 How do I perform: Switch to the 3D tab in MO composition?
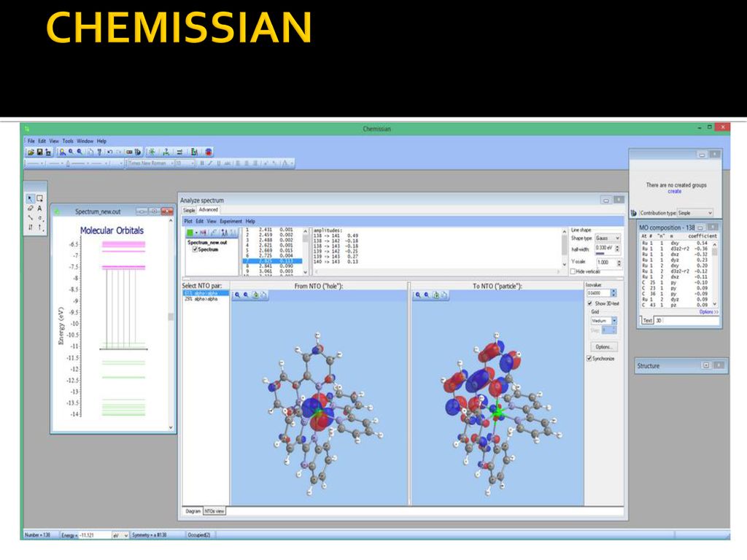659,321
